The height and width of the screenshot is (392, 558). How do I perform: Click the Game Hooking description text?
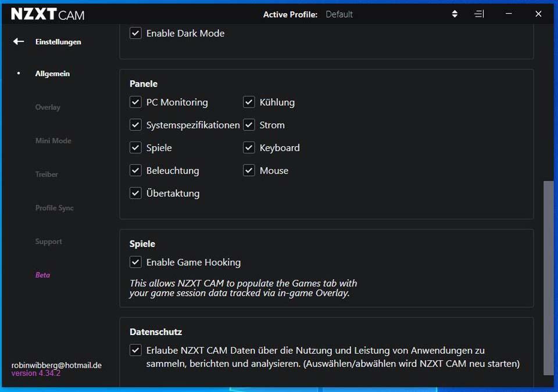(x=243, y=288)
